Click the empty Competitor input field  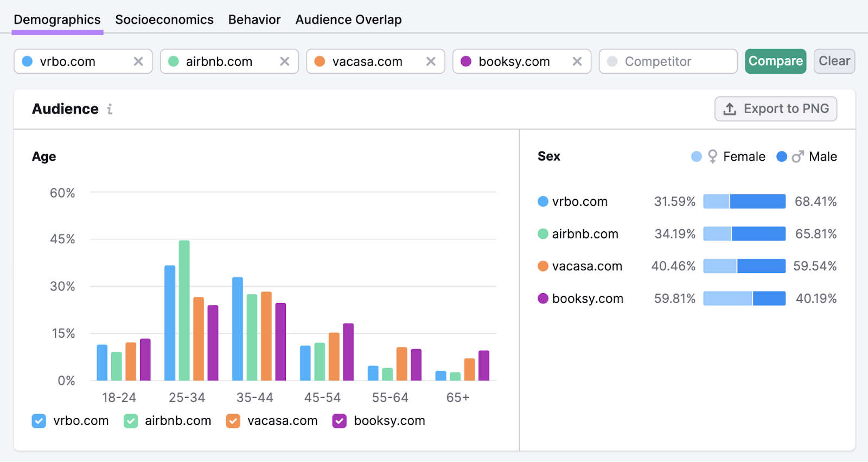tap(668, 61)
